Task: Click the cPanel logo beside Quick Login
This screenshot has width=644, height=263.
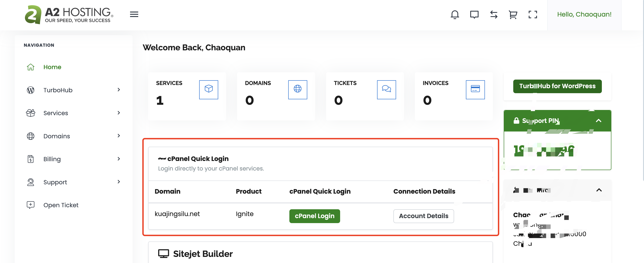Action: pyautogui.click(x=162, y=159)
